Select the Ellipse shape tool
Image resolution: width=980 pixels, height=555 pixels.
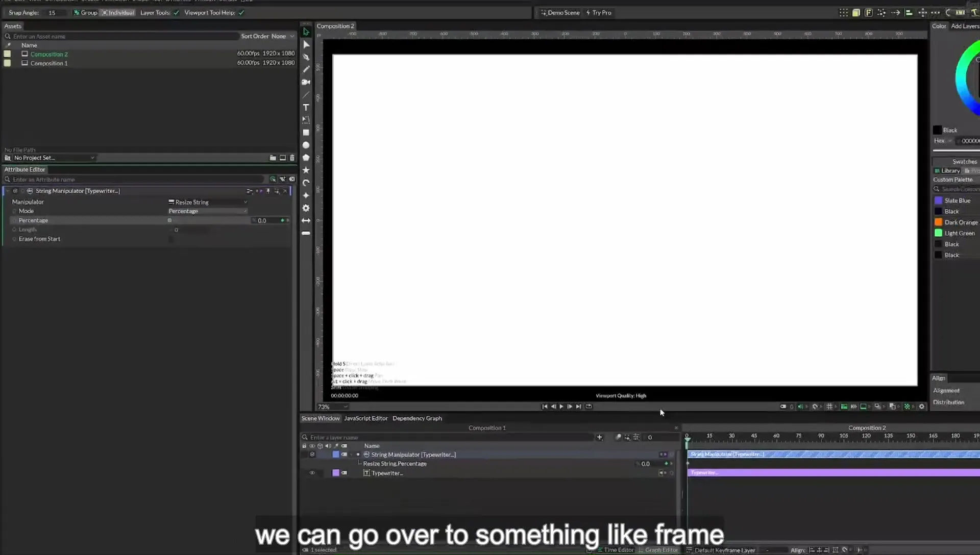click(x=306, y=145)
